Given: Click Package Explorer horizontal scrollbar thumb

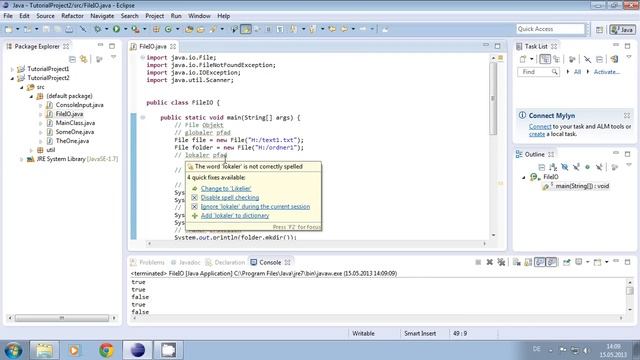Looking at the screenshot, I should (x=62, y=318).
